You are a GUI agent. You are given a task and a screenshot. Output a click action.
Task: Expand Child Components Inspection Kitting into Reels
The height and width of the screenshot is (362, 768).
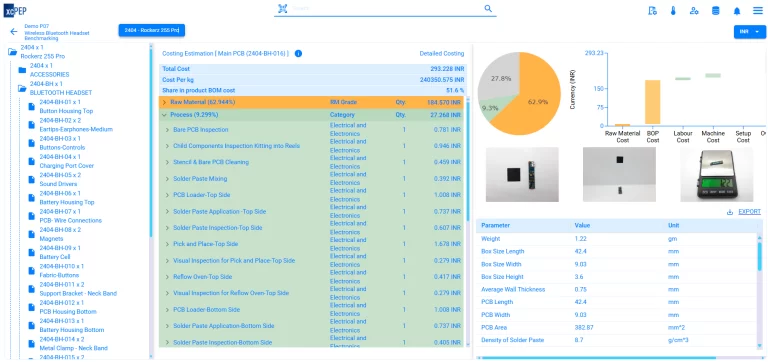[x=167, y=146]
